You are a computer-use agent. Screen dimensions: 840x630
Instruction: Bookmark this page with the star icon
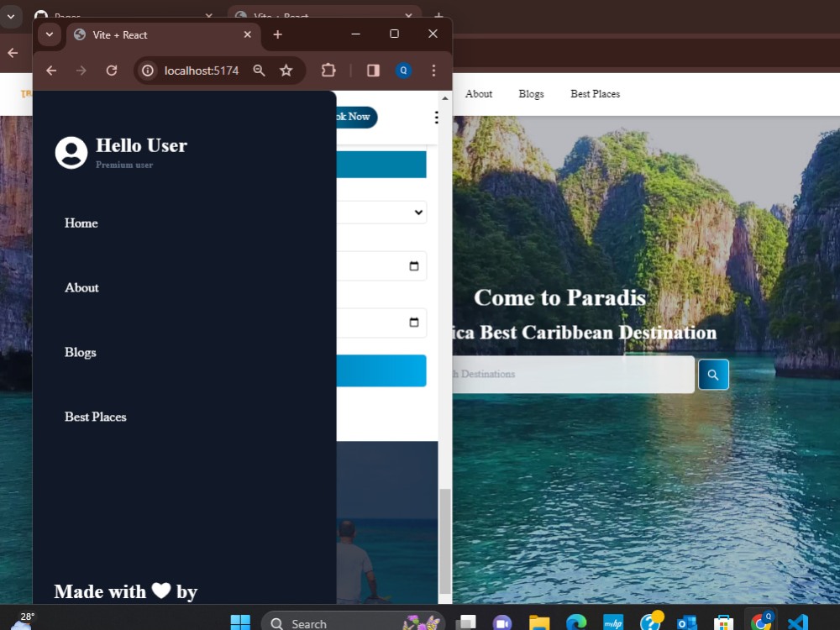[286, 71]
